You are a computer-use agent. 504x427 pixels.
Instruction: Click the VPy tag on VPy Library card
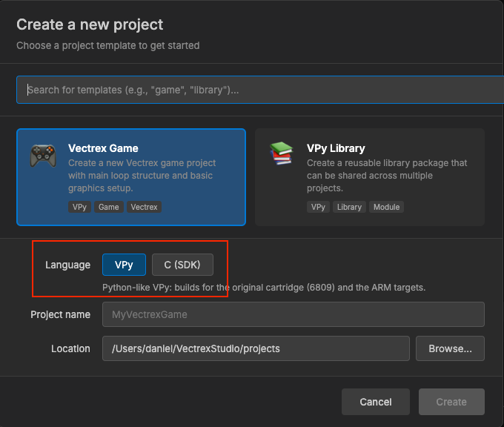[x=318, y=207]
